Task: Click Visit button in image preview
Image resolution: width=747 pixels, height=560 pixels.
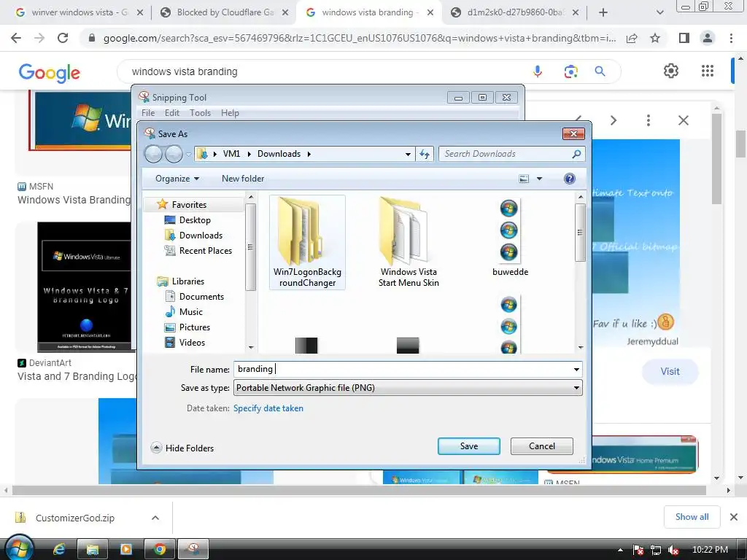Action: click(x=670, y=371)
